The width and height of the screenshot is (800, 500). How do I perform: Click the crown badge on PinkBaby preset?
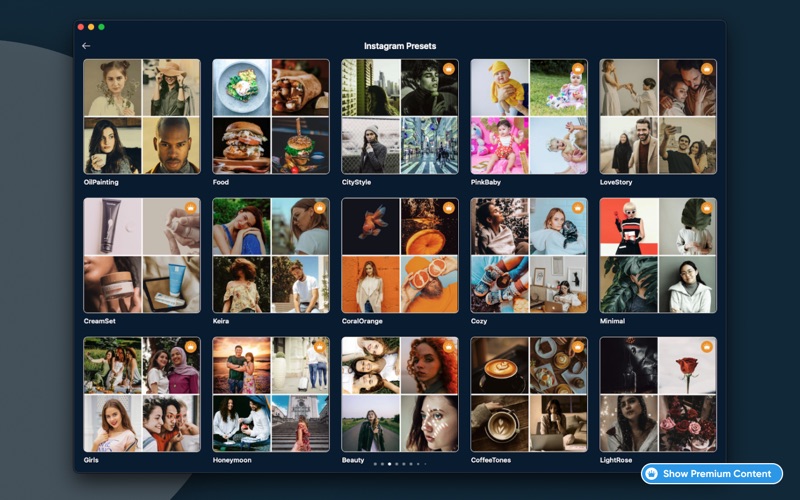click(578, 69)
